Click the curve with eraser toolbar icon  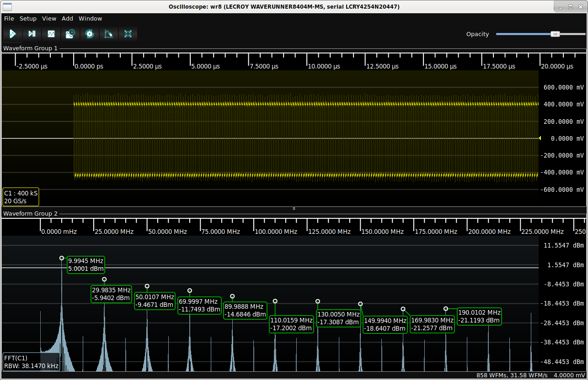pos(108,34)
